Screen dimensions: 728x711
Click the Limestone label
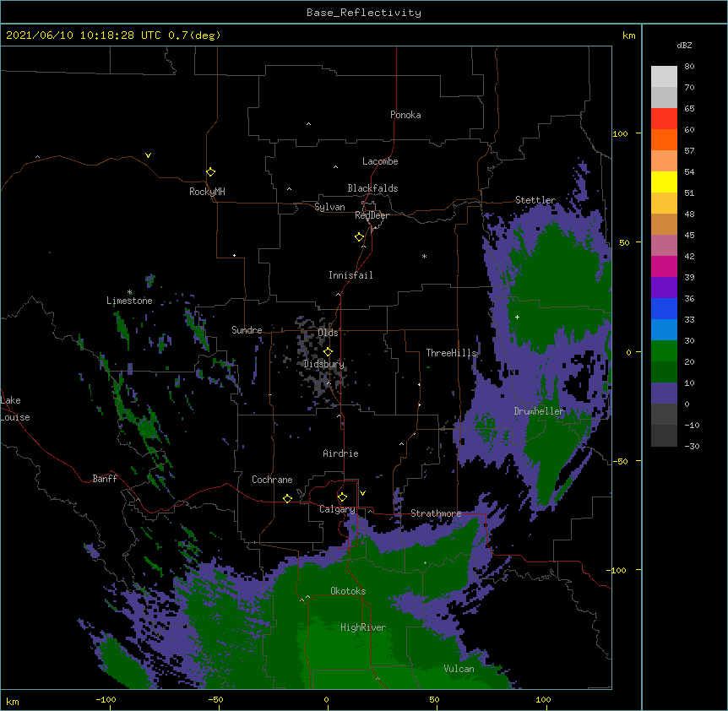[x=129, y=301]
